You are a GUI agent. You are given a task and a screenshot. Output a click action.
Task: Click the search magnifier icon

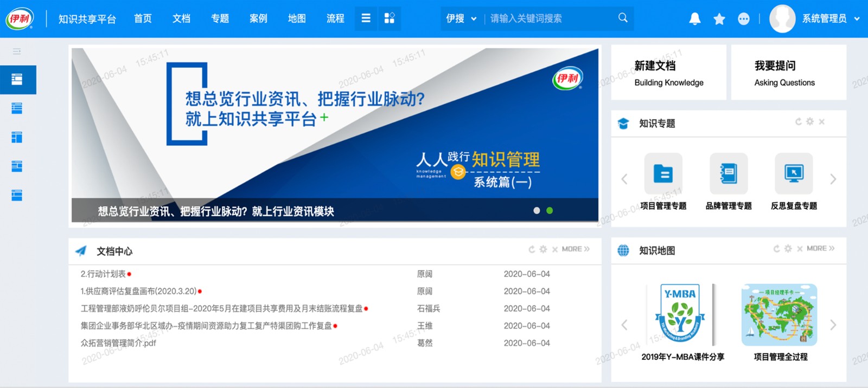tap(623, 18)
